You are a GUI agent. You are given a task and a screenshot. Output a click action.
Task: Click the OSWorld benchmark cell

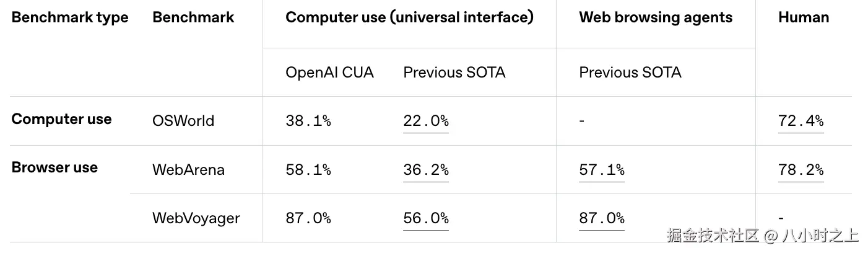183,121
